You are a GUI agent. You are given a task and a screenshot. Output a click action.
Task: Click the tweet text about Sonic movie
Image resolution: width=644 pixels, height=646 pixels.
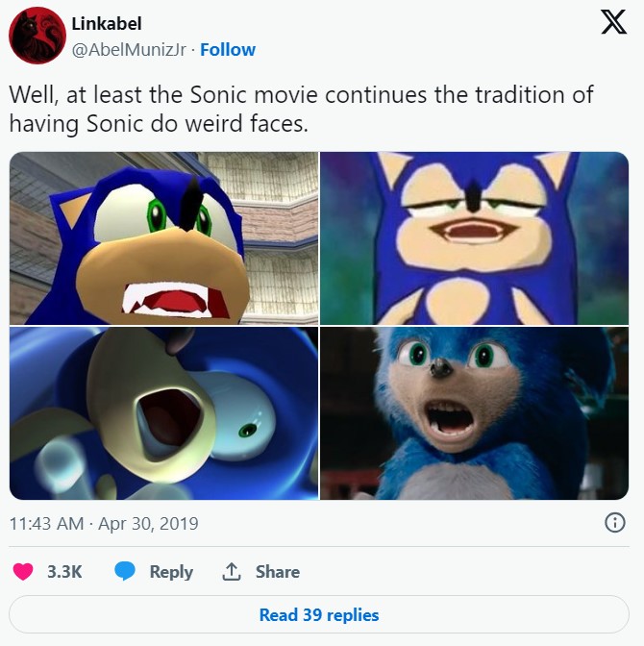click(x=301, y=110)
